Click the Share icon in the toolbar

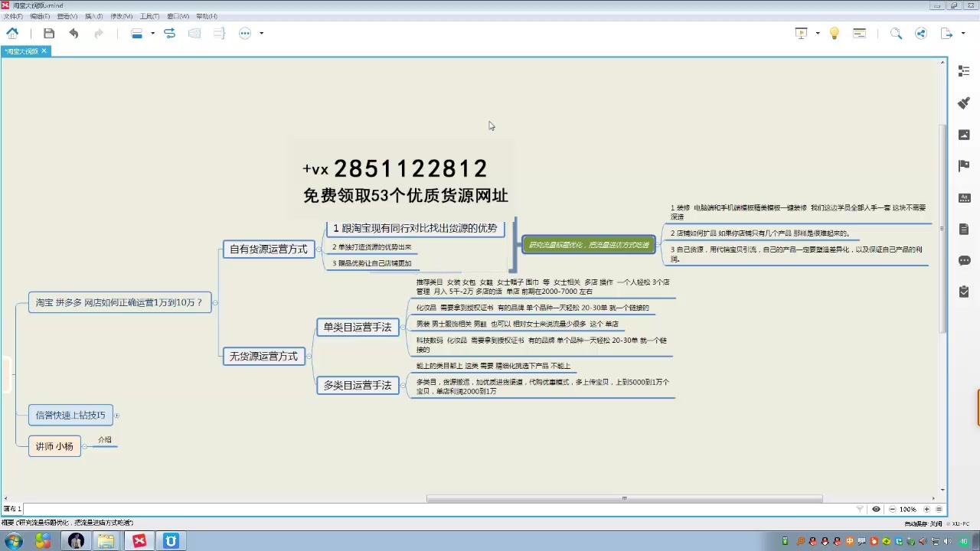click(x=921, y=34)
